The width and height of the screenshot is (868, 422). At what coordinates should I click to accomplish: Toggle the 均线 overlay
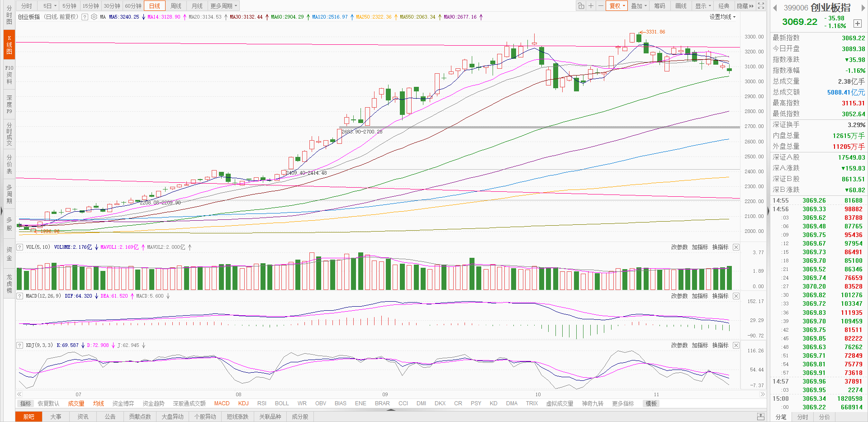98,403
